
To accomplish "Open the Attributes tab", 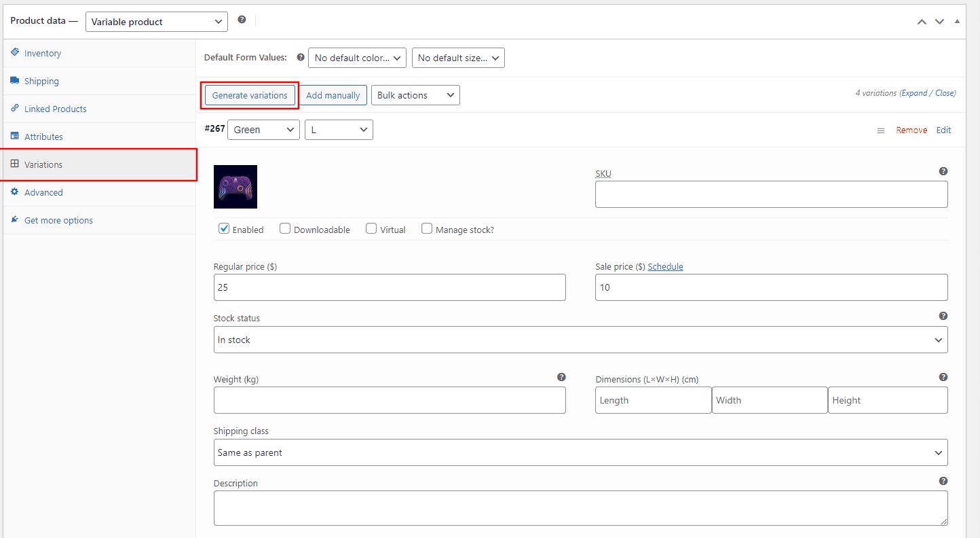I will (43, 137).
